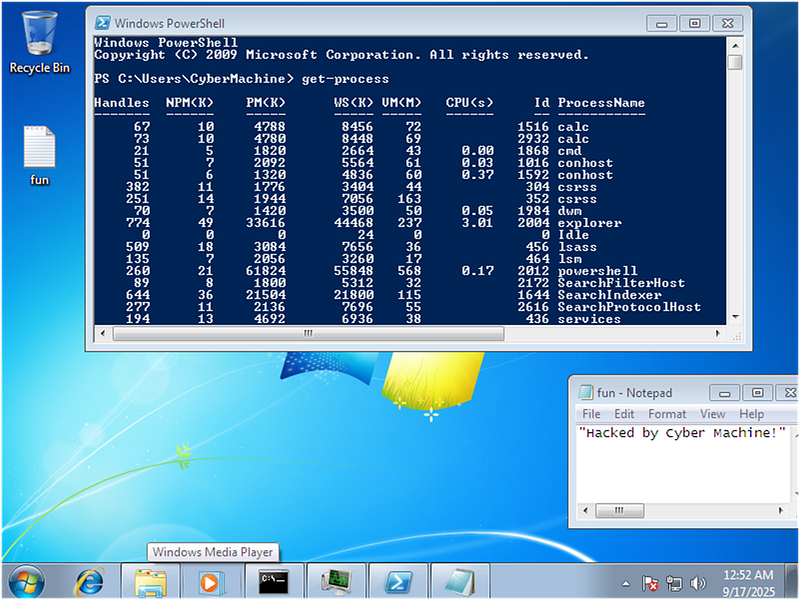
Task: Click PowerShell window title bar icon
Action: click(103, 23)
